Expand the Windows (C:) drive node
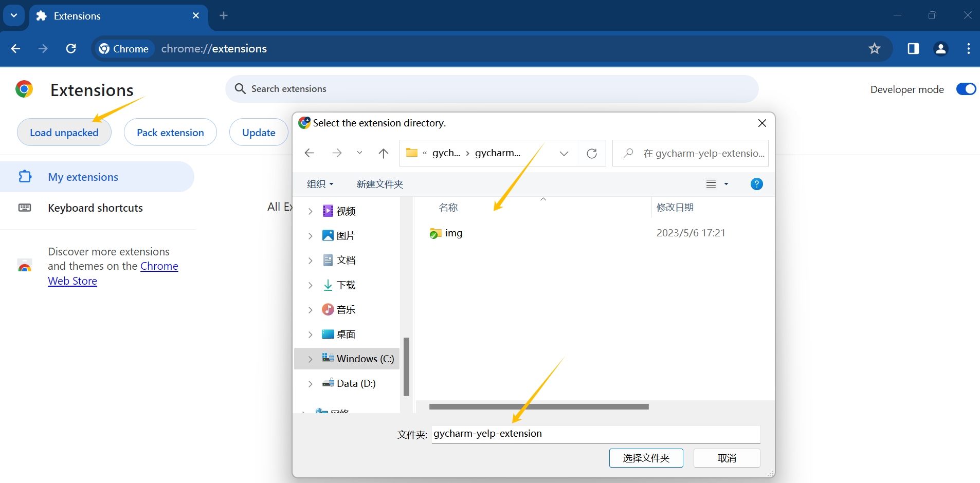980x483 pixels. [x=310, y=359]
